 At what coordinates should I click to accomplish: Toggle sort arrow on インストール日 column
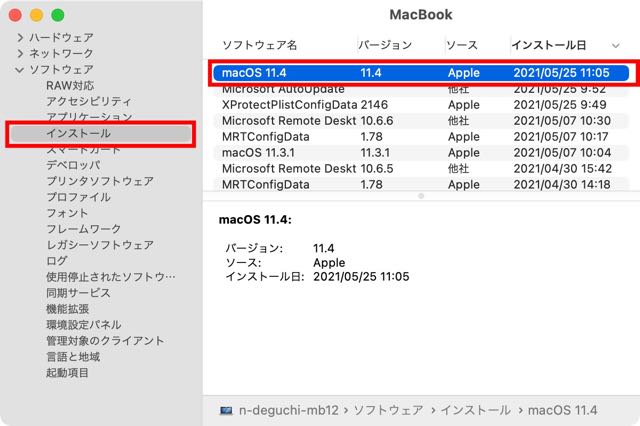click(616, 45)
